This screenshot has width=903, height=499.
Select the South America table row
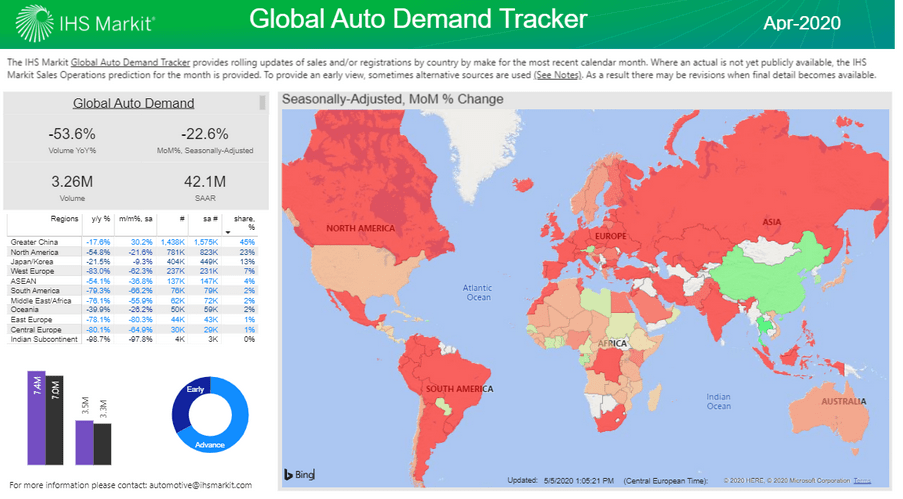coord(132,290)
